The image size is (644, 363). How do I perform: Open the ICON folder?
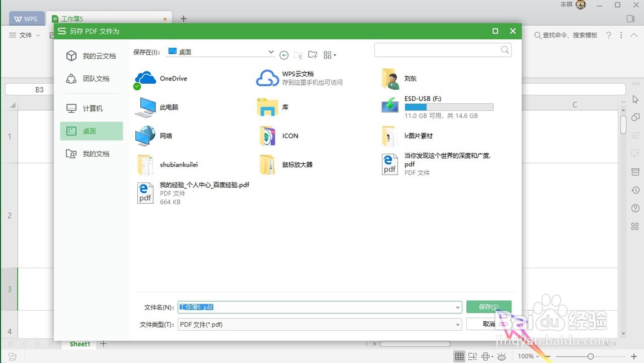click(x=278, y=136)
